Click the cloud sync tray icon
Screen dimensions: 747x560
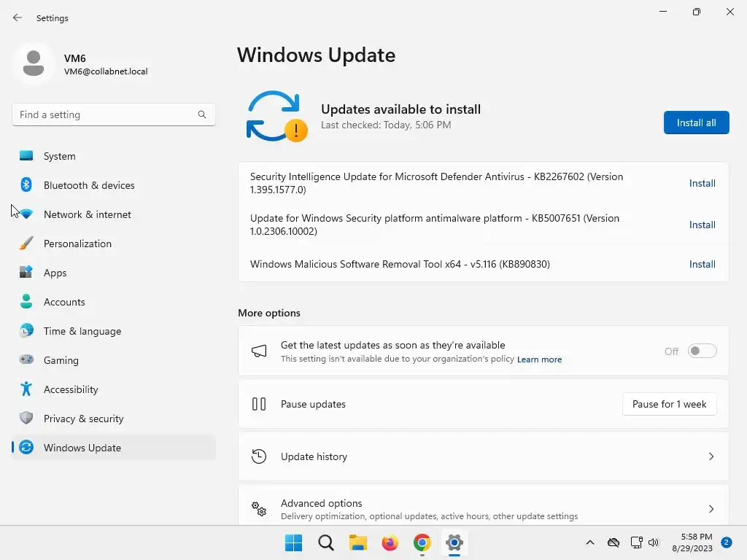[613, 542]
